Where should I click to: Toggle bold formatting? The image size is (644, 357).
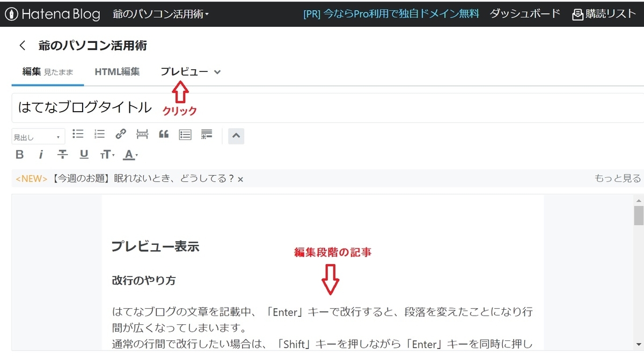click(20, 155)
